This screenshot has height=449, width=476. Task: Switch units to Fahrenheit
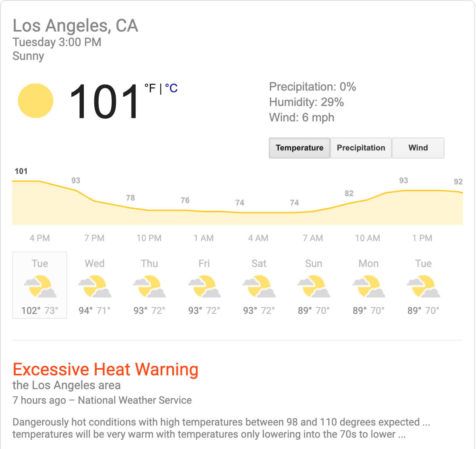pos(150,88)
